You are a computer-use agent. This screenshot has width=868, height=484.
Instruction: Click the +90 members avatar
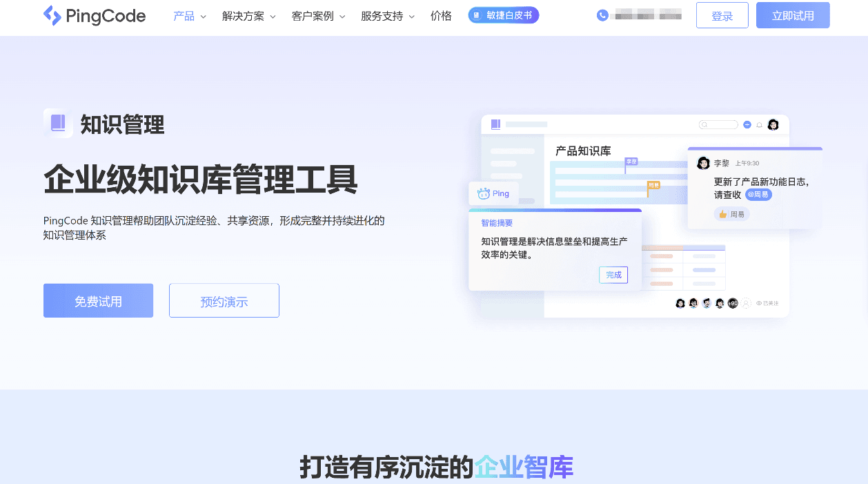[733, 303]
